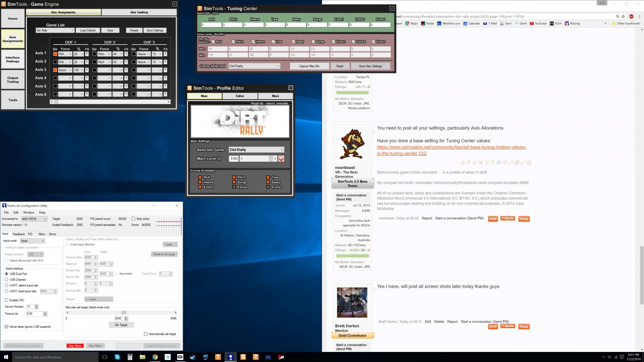This screenshot has height=362, width=644.
Task: Open the Interface Settings section
Action: click(12, 59)
